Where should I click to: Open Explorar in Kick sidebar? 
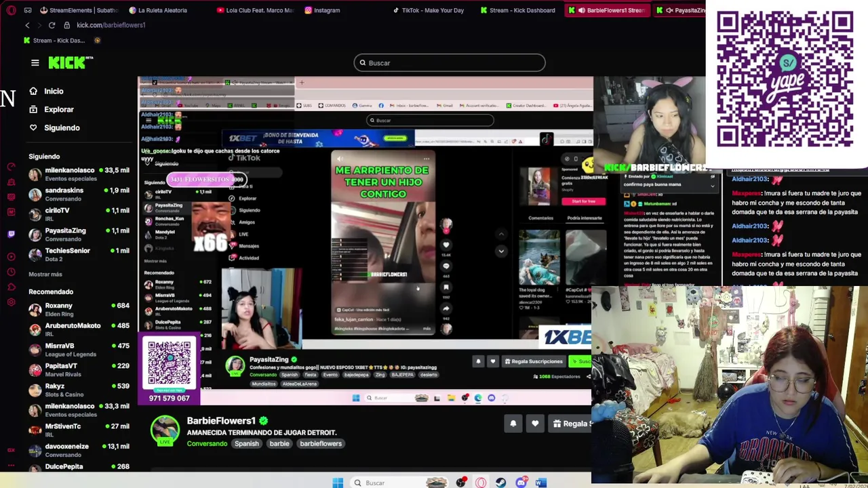[x=52, y=109]
